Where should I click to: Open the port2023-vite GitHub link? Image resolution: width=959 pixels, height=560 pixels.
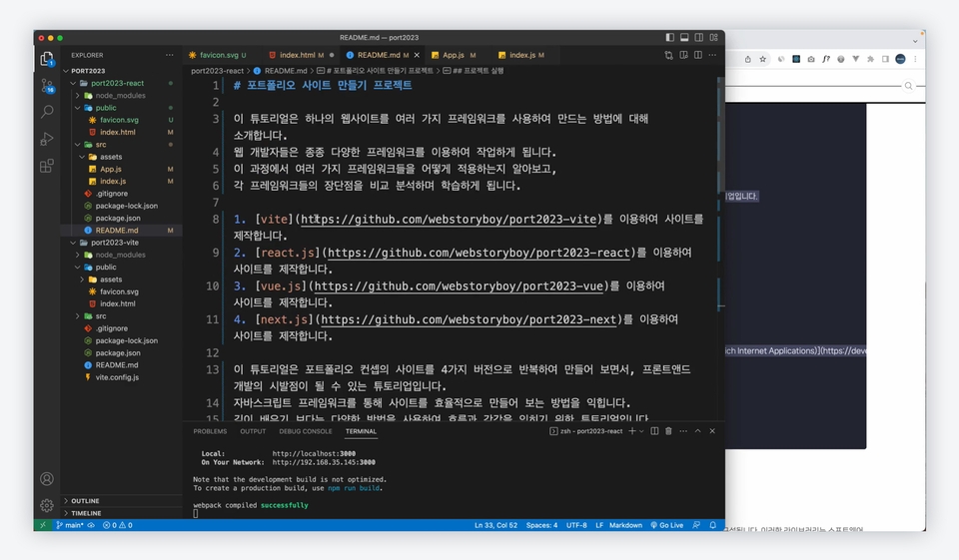point(449,219)
